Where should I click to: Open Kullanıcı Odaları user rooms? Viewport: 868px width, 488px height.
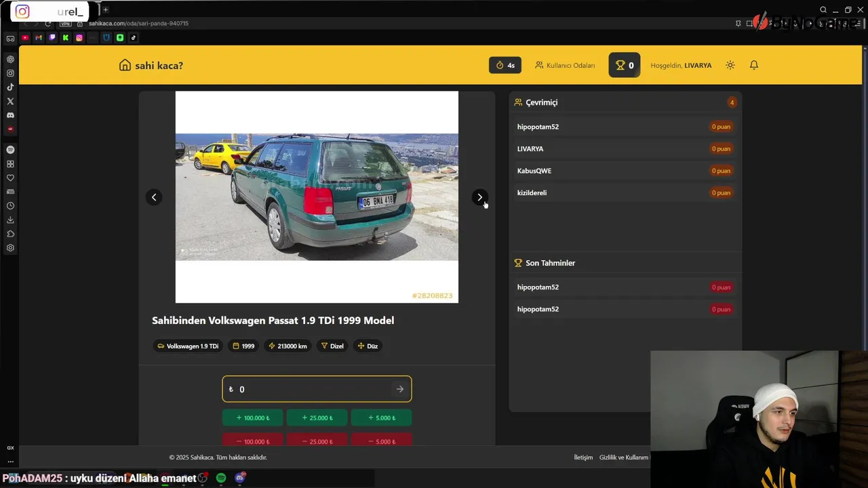click(x=565, y=65)
